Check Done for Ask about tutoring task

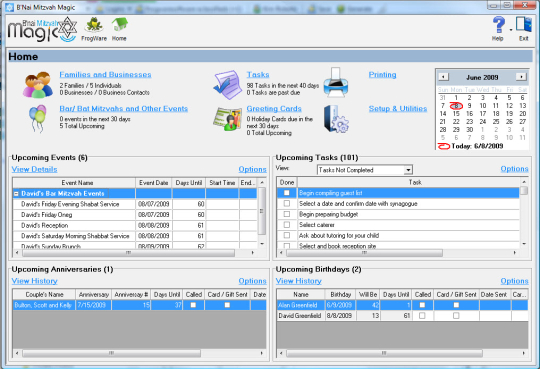coord(287,235)
